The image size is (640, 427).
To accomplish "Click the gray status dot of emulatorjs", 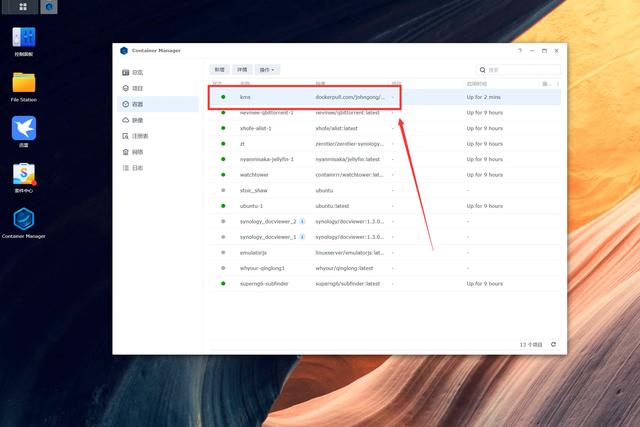I will [223, 252].
